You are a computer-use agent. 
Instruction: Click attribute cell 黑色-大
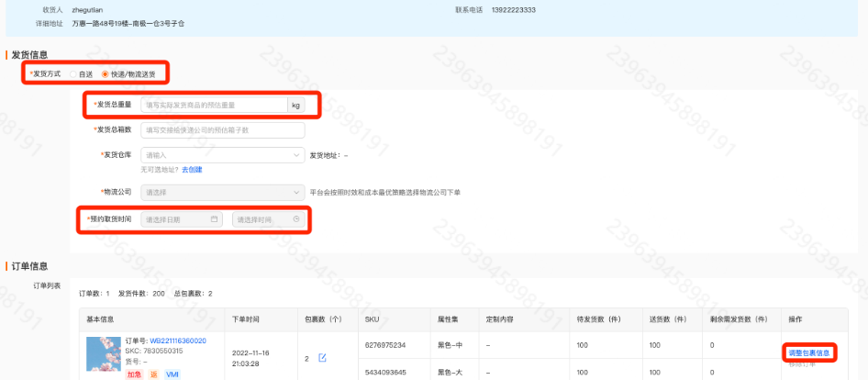click(x=450, y=373)
